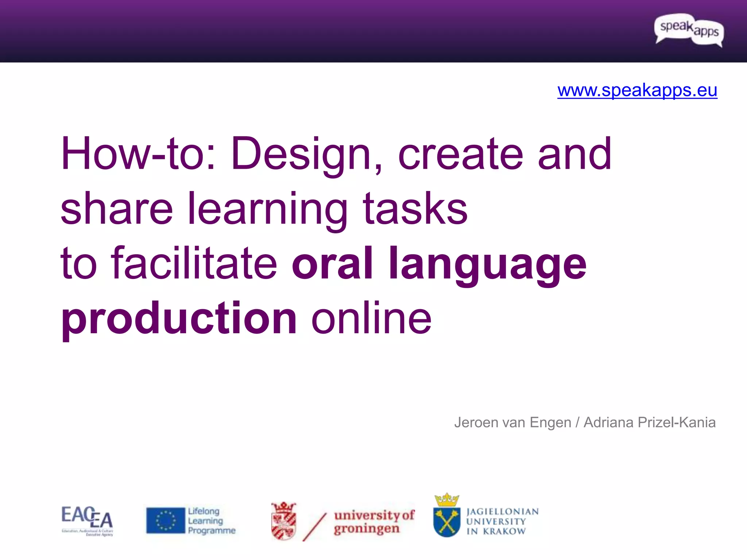Click the purple header banner
This screenshot has width=747, height=560.
point(328,31)
